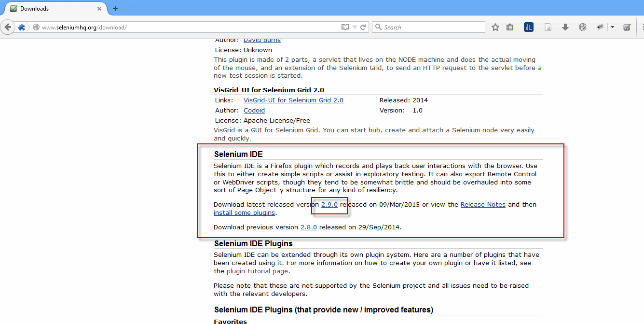Click the 'released on 29/Sep/2014' text
This screenshot has width=644, height=324.
tap(360, 227)
